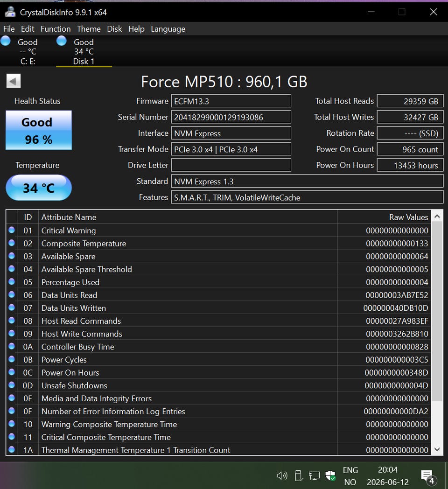This screenshot has height=489, width=448.
Task: Click the CrystalDiskInfo title bar app icon
Action: pyautogui.click(x=10, y=12)
